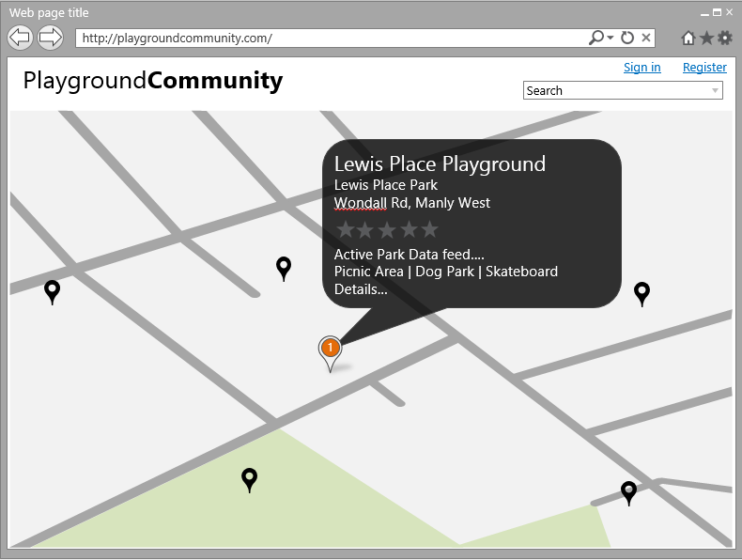Open browser settings gear icon
742x560 pixels.
click(x=724, y=39)
